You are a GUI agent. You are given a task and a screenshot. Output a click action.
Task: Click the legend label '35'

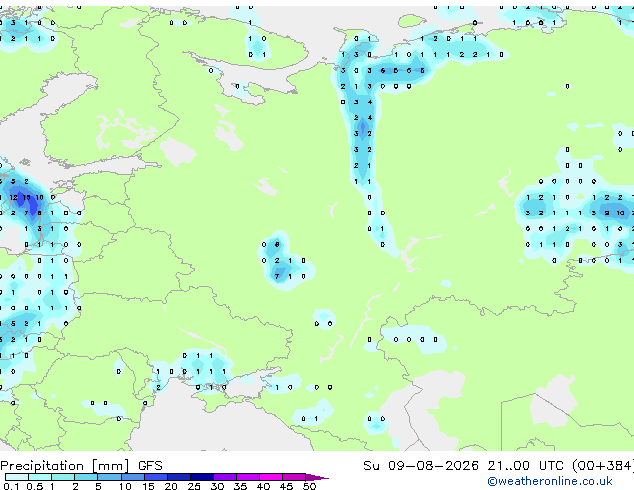[x=240, y=486]
